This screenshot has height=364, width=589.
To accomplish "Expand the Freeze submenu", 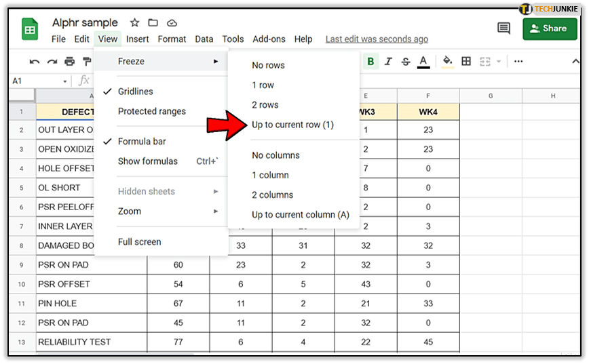I will tap(131, 62).
